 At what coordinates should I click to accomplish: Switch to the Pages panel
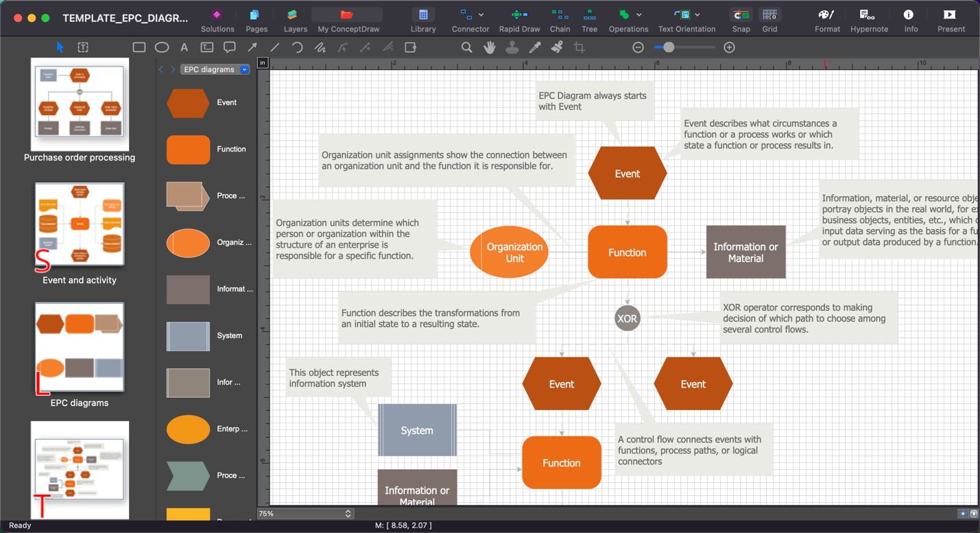click(256, 20)
